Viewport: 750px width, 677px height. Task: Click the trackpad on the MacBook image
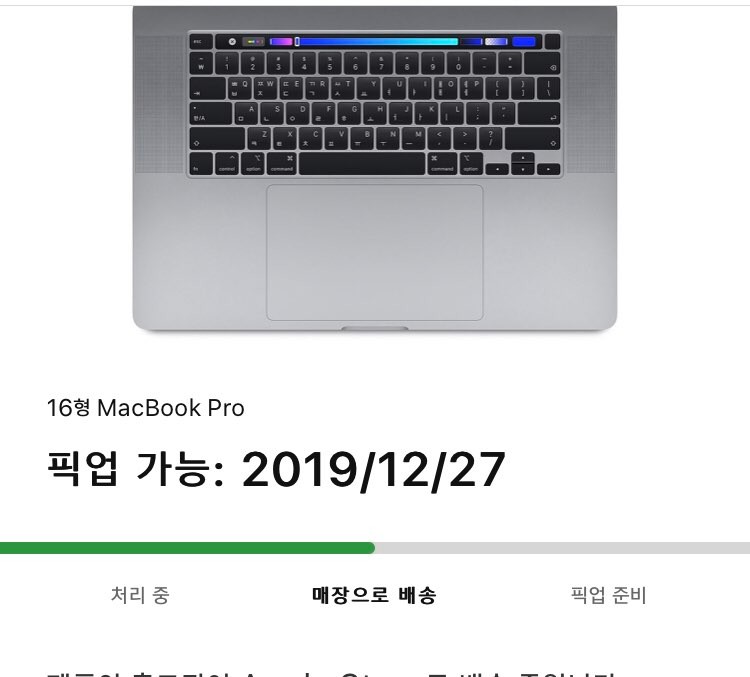tap(375, 253)
